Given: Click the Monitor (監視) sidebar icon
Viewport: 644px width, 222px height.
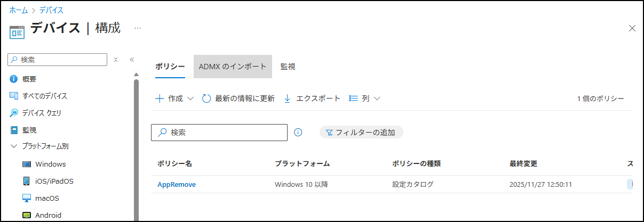Looking at the screenshot, I should pyautogui.click(x=14, y=130).
